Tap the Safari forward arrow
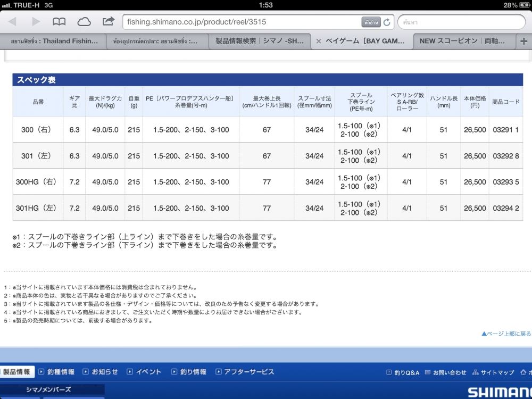The image size is (532, 399). pyautogui.click(x=36, y=22)
